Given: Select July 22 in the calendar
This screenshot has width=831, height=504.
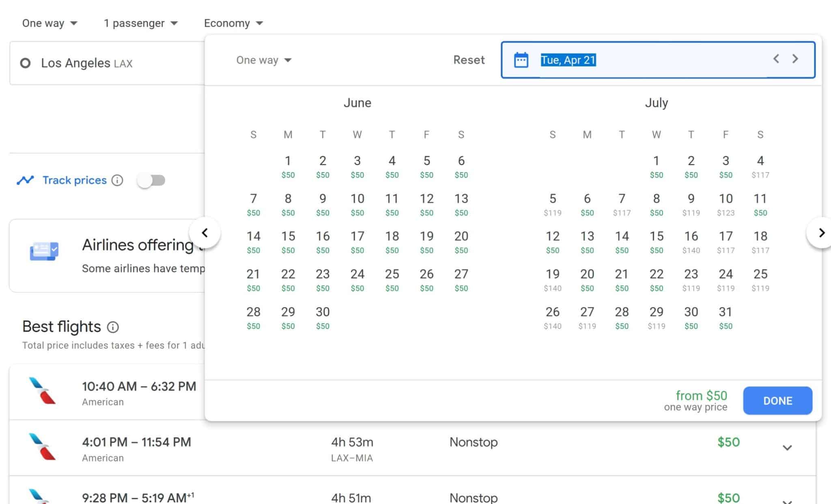Looking at the screenshot, I should click(x=657, y=280).
